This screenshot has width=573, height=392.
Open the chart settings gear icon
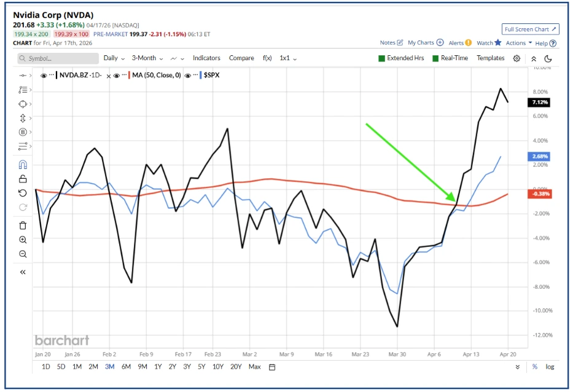point(516,58)
